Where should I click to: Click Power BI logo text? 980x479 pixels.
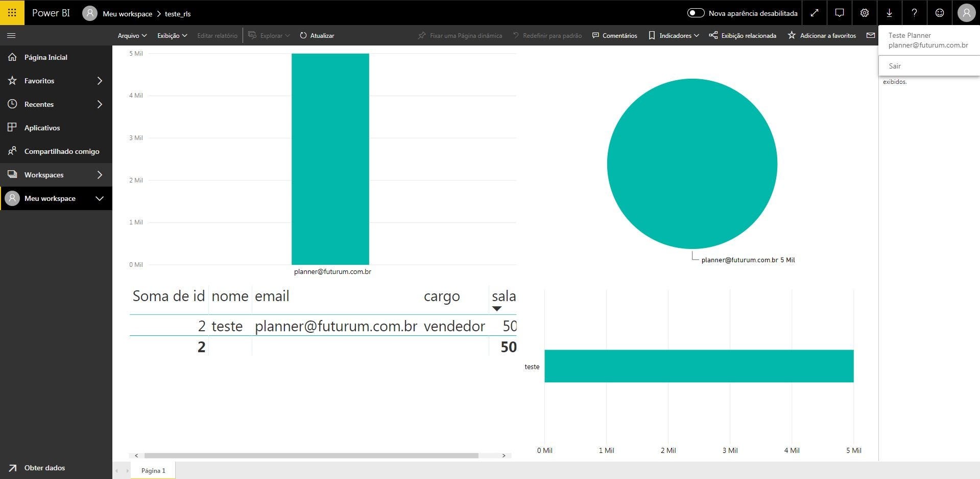(x=51, y=13)
